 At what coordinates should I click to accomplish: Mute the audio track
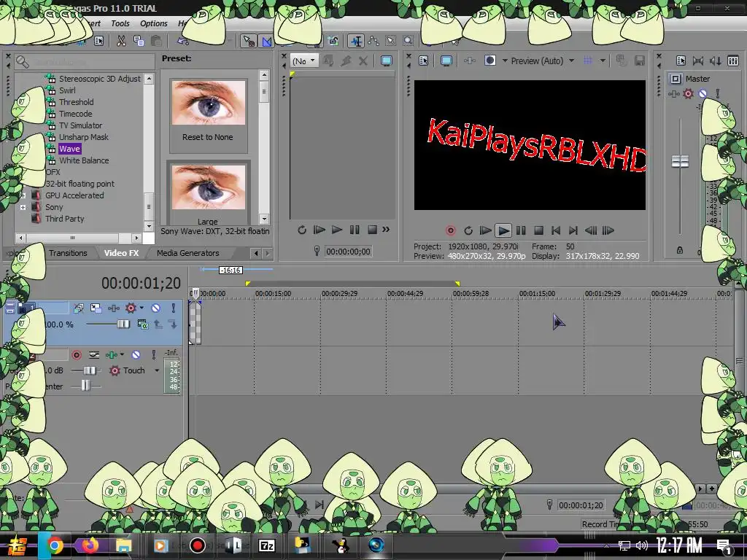click(136, 355)
